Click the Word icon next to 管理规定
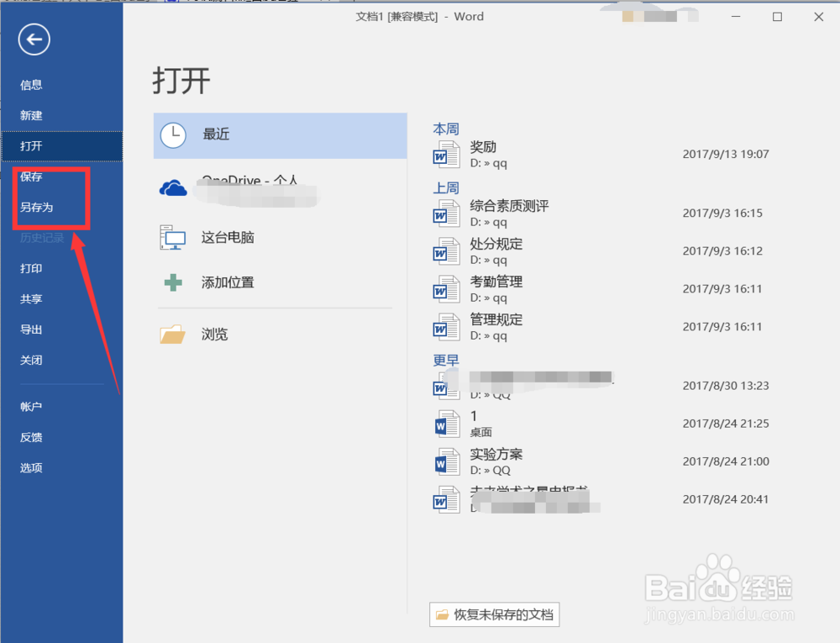The image size is (840, 643). (x=446, y=327)
